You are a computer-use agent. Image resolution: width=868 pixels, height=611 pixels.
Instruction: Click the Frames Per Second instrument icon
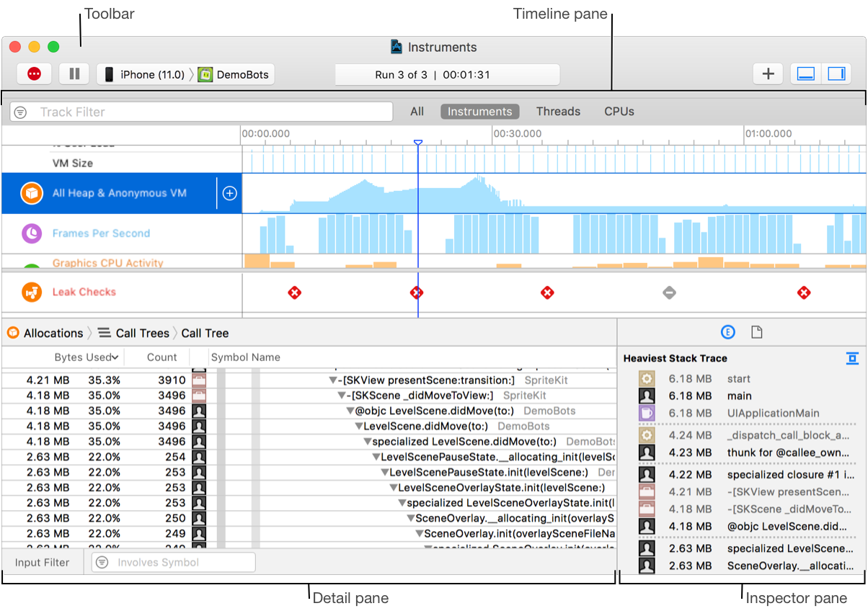coord(30,233)
